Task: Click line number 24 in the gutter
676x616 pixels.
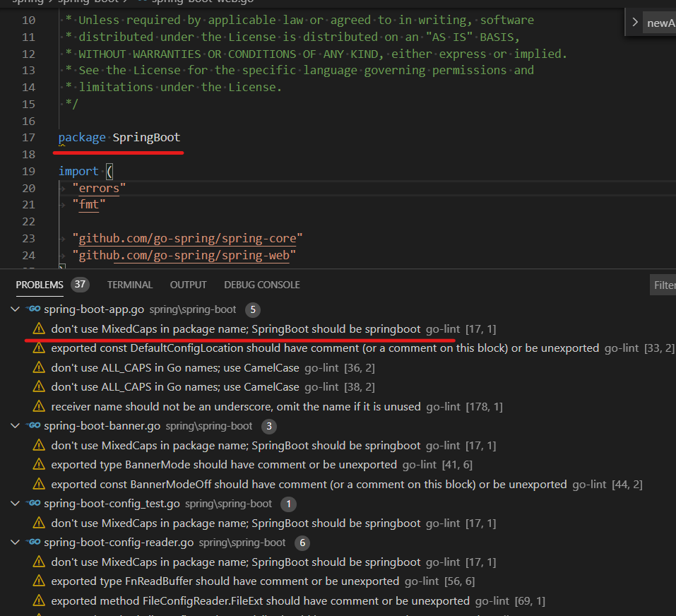Action: point(28,255)
